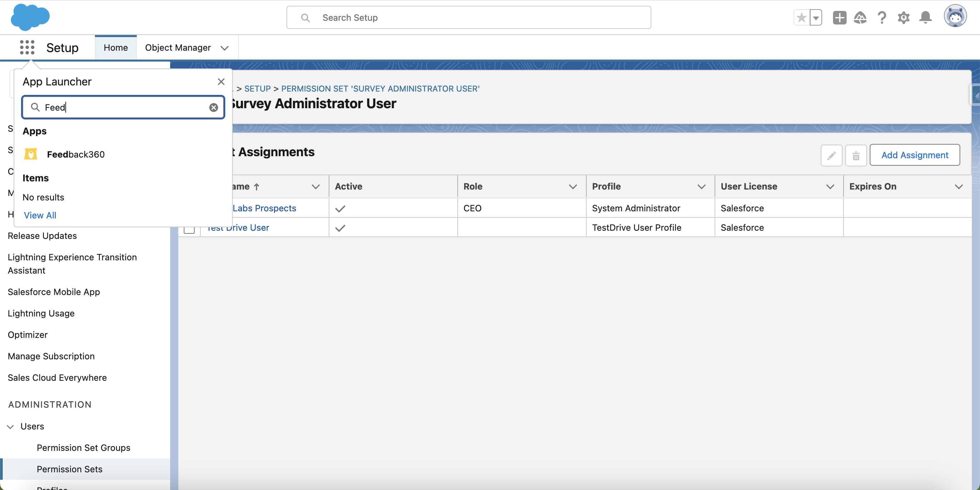Open the App Launcher dots icon
Screen dimensions: 980x490
[x=27, y=48]
